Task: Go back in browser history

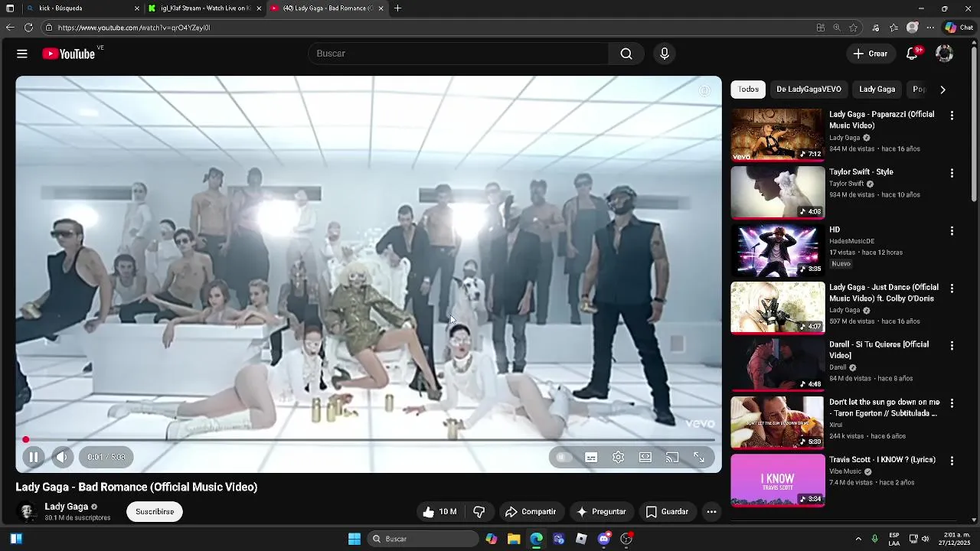Action: pos(10,28)
